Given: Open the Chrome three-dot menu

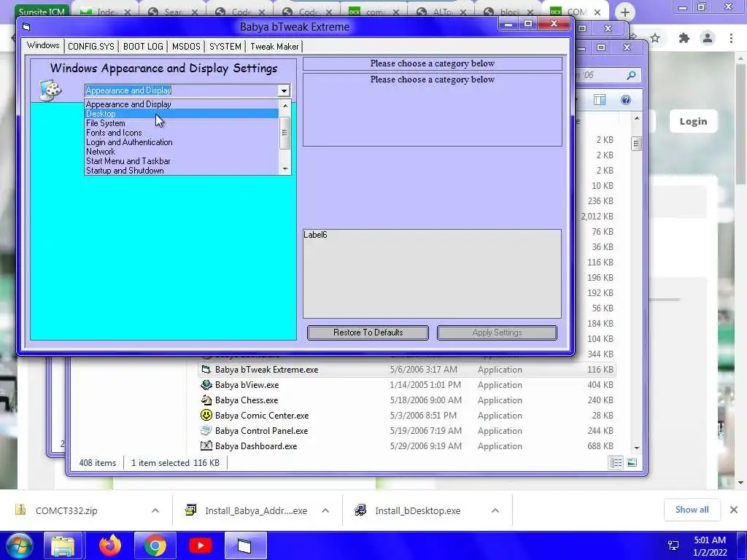Looking at the screenshot, I should [x=731, y=38].
